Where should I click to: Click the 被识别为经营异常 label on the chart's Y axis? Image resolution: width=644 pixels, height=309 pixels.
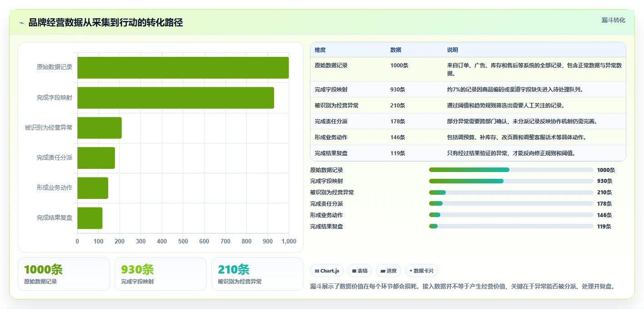coord(49,127)
